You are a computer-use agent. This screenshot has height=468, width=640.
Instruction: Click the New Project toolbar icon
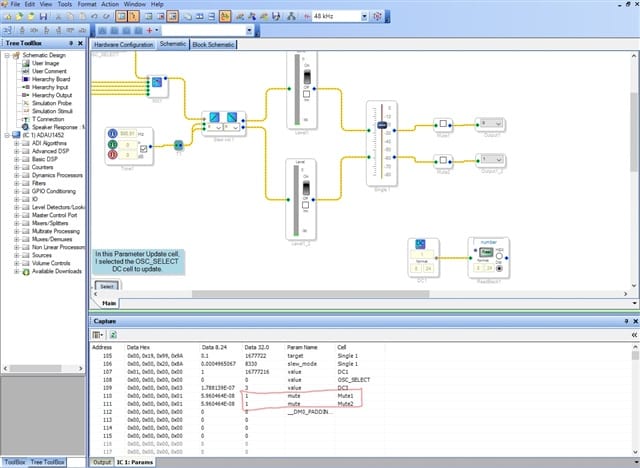coord(8,16)
